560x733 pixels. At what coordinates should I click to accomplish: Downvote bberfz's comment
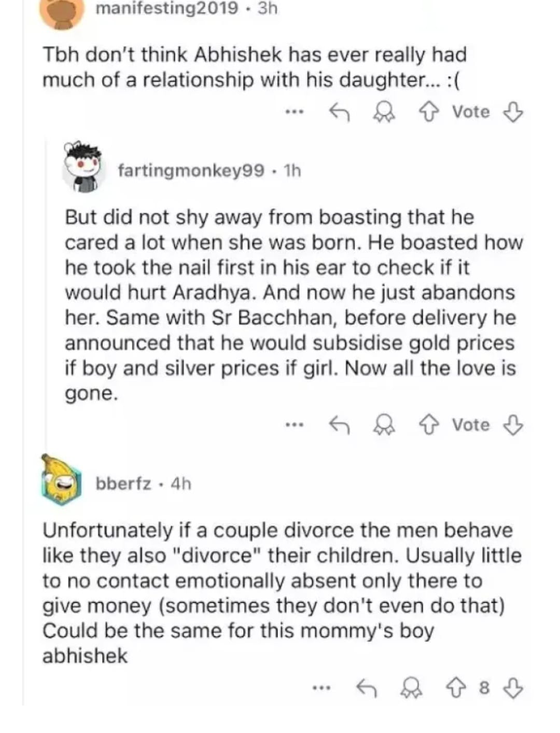(x=513, y=688)
